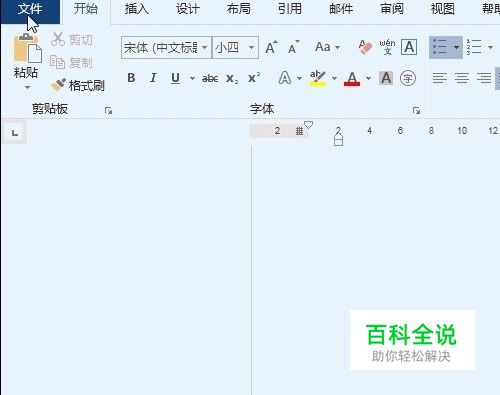
Task: Open the 视图 (View) tab
Action: [x=443, y=9]
